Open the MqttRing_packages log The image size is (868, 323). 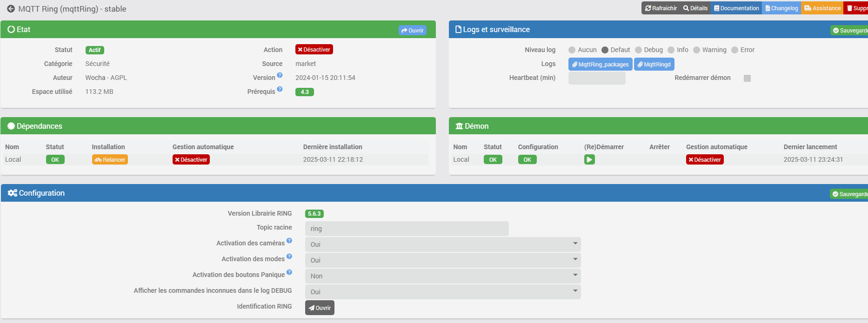(x=600, y=64)
